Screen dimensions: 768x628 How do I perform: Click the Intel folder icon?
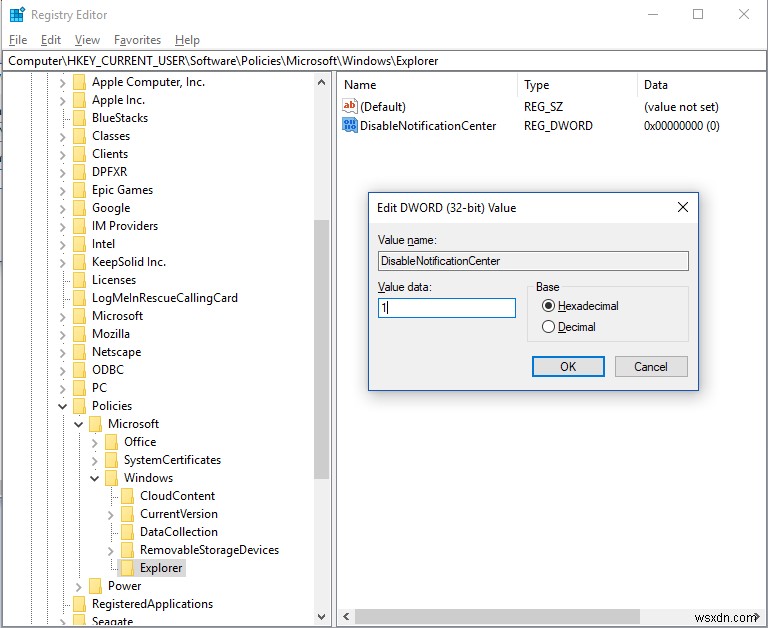[79, 244]
